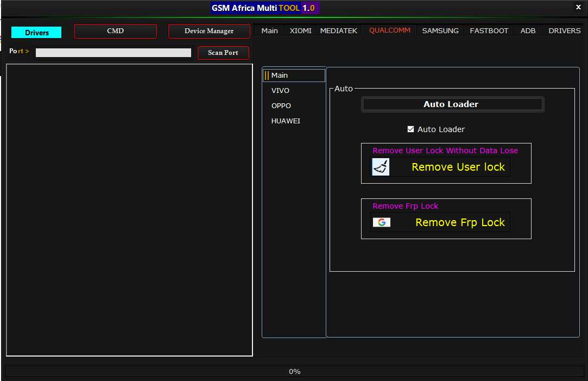588x381 pixels.
Task: Switch to the ADB tab
Action: pyautogui.click(x=528, y=31)
